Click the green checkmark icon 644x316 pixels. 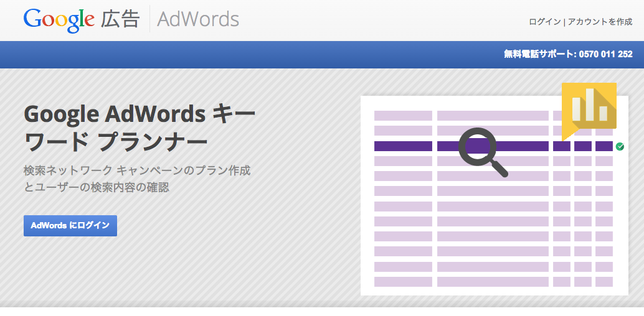(x=620, y=147)
